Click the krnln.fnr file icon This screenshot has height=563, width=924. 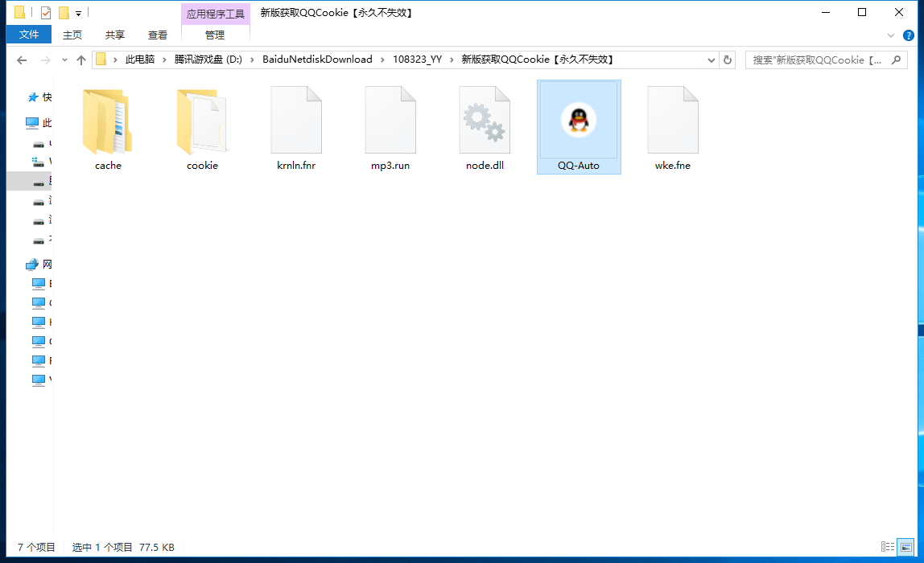pos(296,121)
